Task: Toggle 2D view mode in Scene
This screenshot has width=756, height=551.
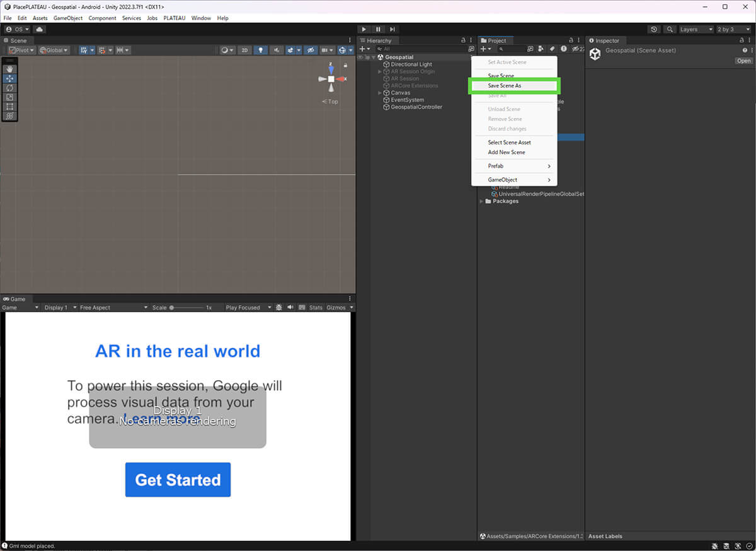Action: click(x=245, y=50)
